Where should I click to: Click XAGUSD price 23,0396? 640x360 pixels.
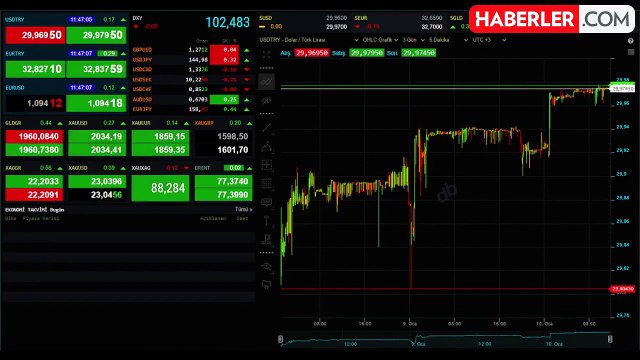point(97,181)
